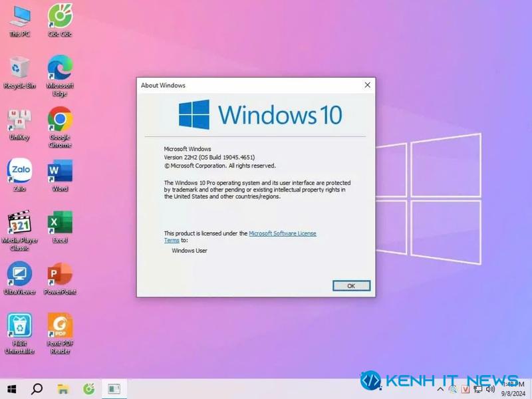The image size is (532, 399).
Task: Click the UniKey V tray icon
Action: [x=465, y=390]
